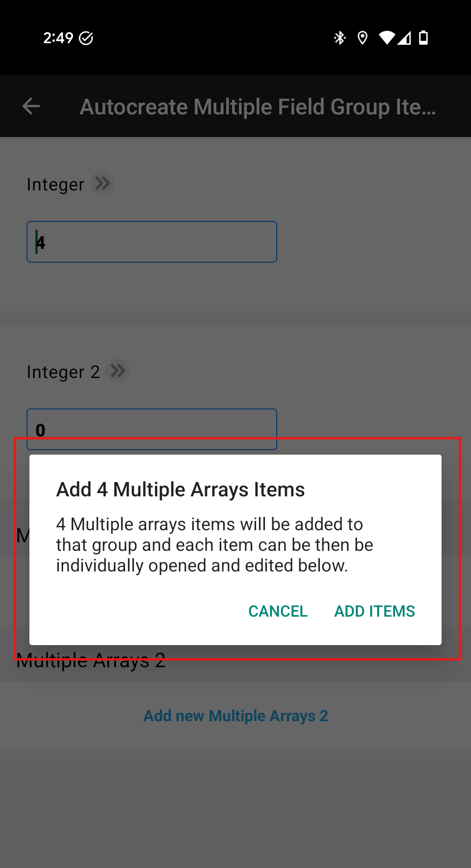
Task: Focus the Integer field containing 4
Action: point(152,242)
